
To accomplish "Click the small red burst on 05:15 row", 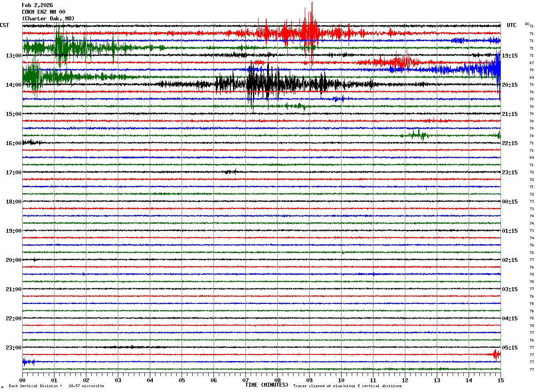I will (496, 354).
